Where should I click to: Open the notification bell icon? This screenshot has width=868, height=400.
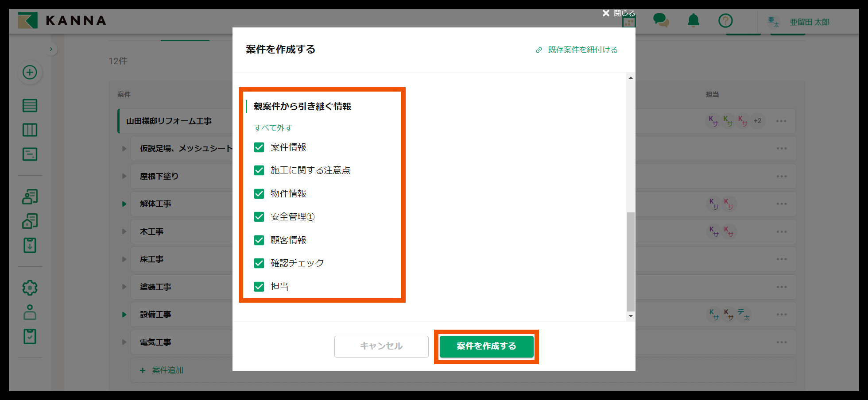click(x=693, y=20)
